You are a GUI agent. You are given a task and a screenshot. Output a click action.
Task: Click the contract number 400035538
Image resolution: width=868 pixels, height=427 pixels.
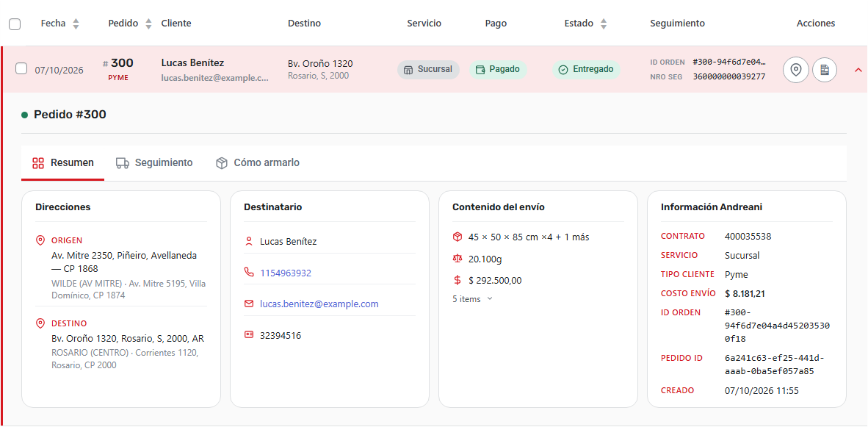748,237
